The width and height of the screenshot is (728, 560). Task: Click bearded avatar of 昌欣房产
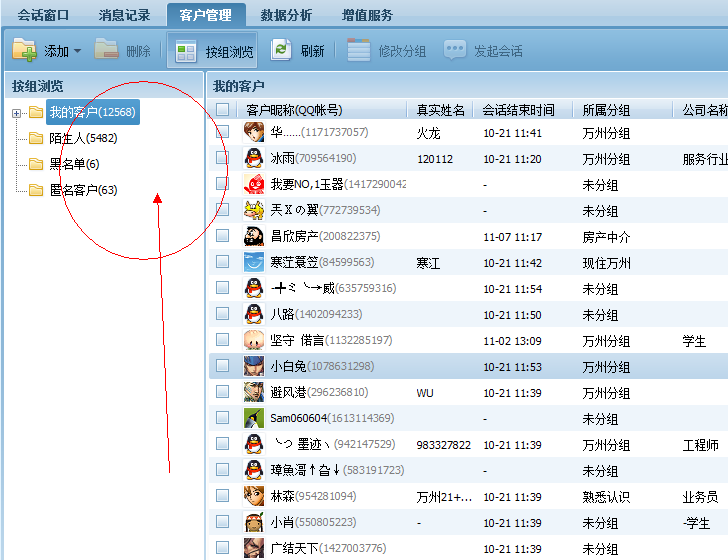tap(254, 236)
